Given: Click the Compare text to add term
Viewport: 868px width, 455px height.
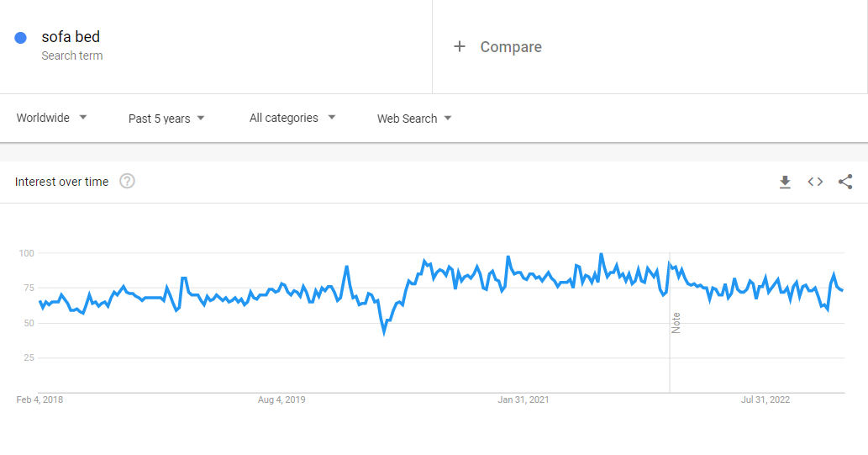Looking at the screenshot, I should point(511,47).
